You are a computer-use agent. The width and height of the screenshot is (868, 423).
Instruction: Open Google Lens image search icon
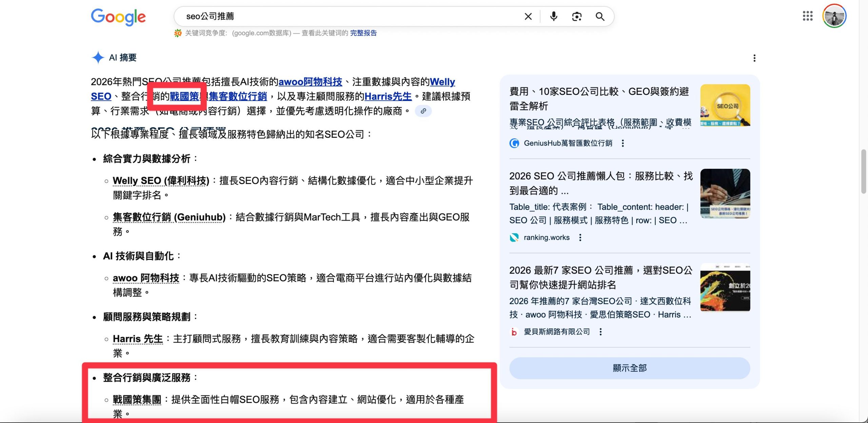pyautogui.click(x=576, y=16)
